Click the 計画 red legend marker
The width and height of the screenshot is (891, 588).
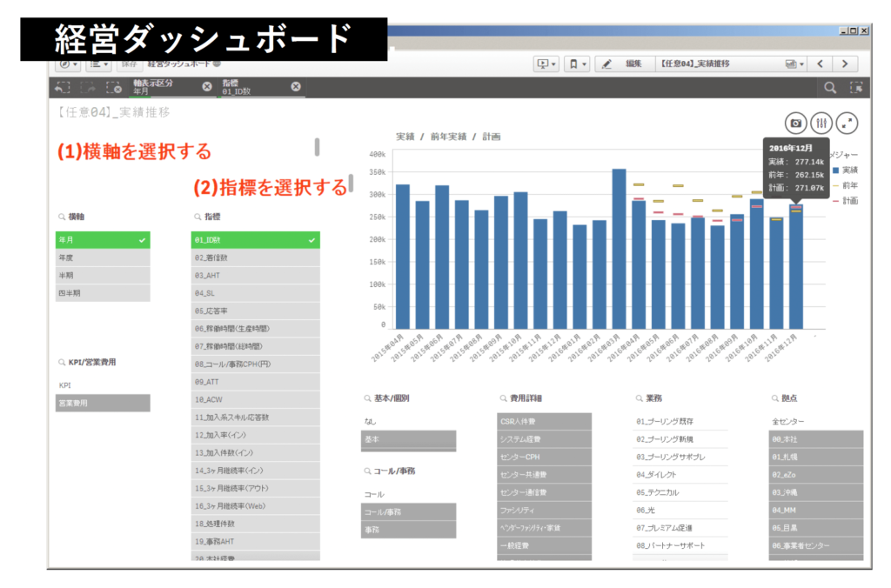836,201
